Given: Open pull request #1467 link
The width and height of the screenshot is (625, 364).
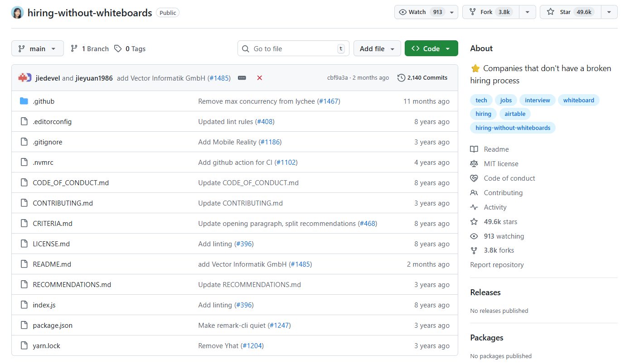Looking at the screenshot, I should tap(329, 101).
